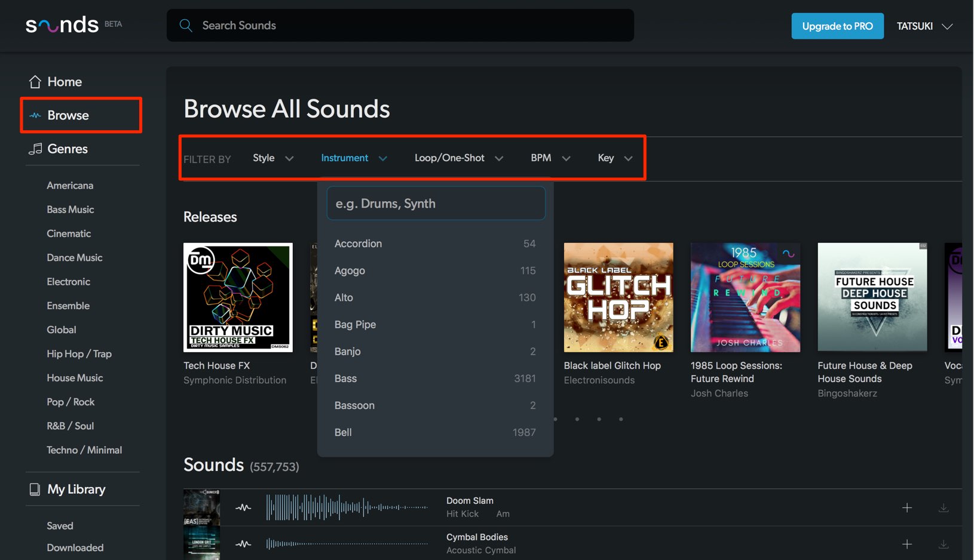Click the Tech House FX title
This screenshot has width=974, height=560.
(217, 365)
